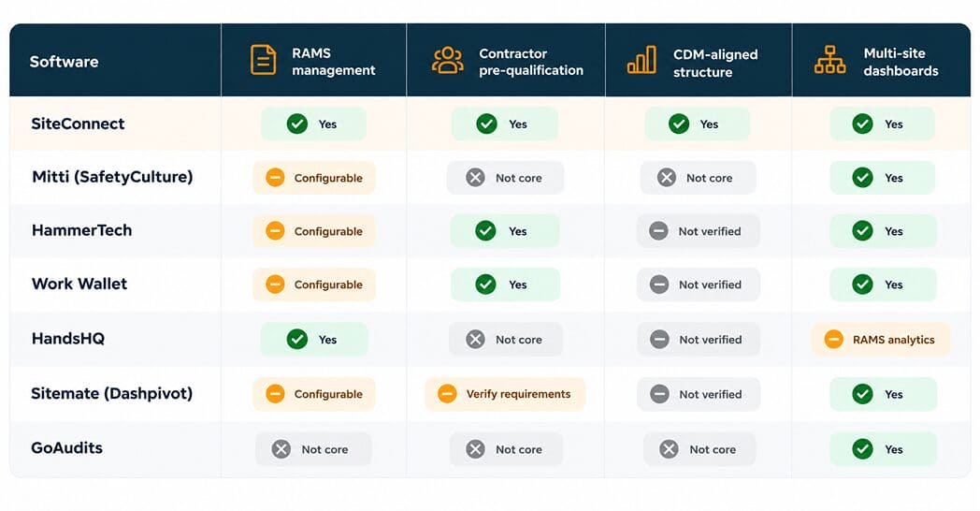Select the GoAudits row name
Screen dimensions: 980x511
pyautogui.click(x=66, y=448)
